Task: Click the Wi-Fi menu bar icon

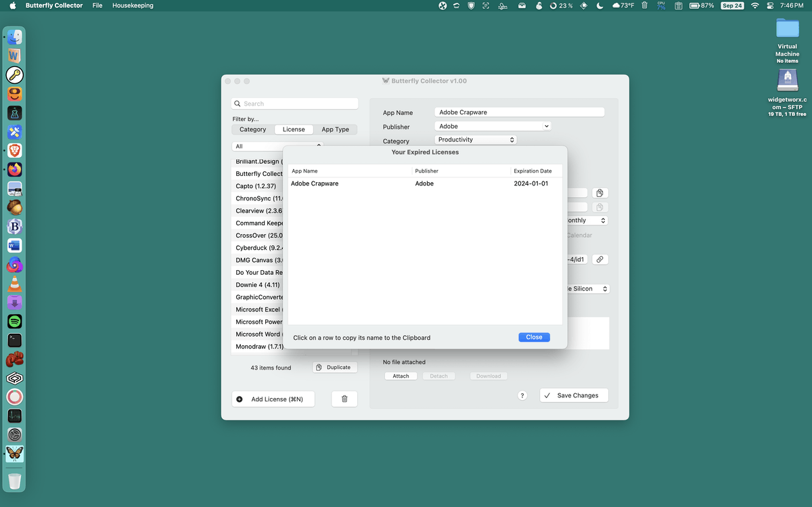Action: click(x=755, y=5)
